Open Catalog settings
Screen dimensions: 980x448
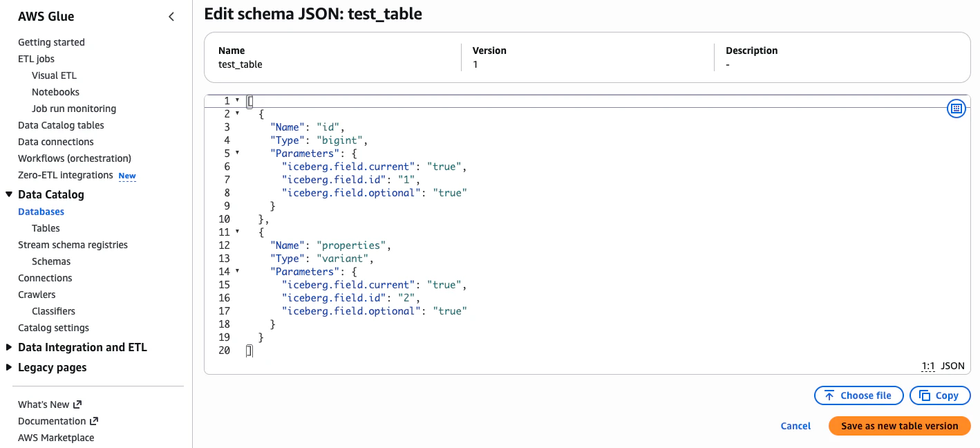point(53,328)
